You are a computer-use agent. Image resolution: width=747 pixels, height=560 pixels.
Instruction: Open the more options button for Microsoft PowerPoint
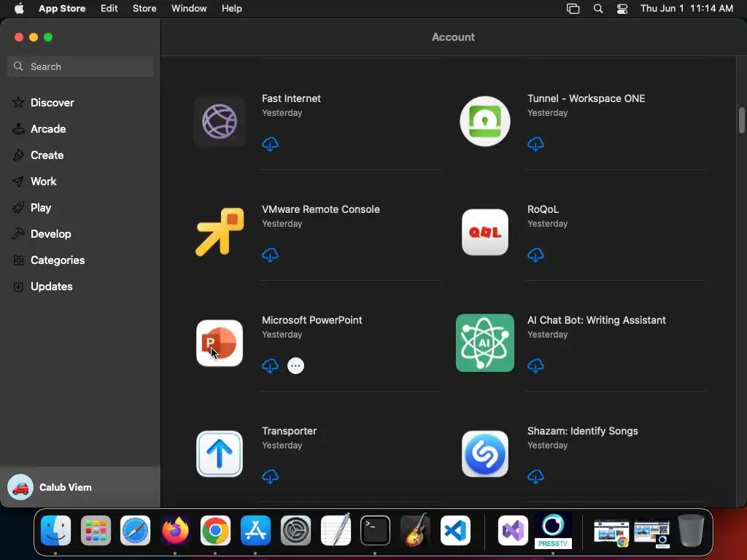point(295,366)
